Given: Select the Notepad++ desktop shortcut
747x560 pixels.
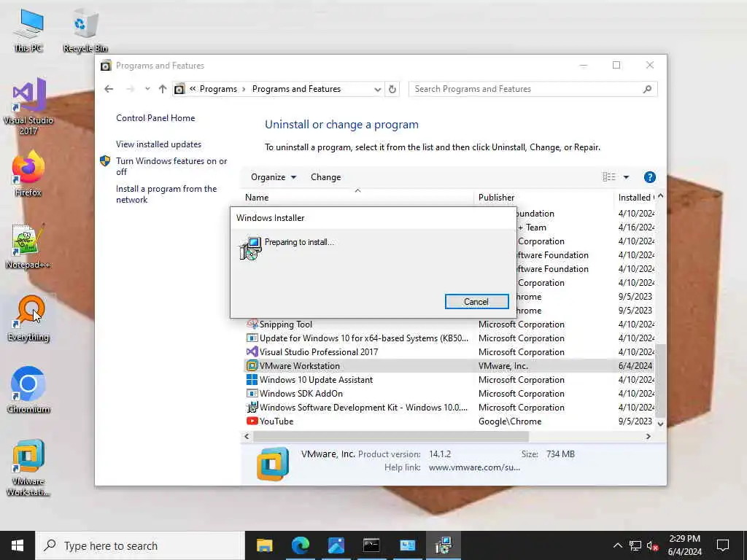Looking at the screenshot, I should tap(28, 246).
